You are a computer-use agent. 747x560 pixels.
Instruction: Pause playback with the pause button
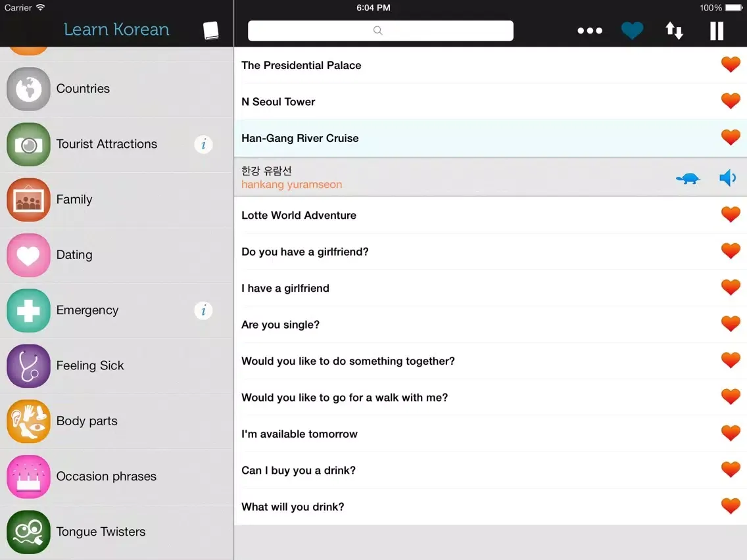tap(717, 31)
